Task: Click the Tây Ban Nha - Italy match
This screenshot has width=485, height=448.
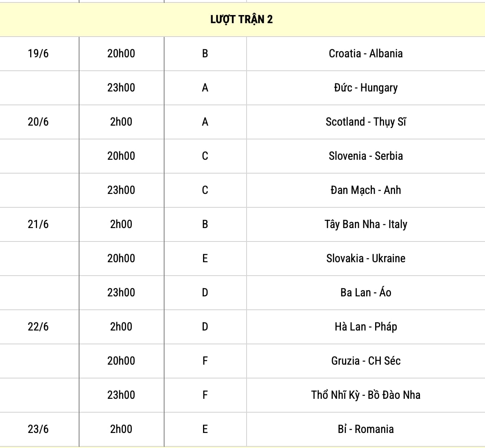Action: point(366,224)
